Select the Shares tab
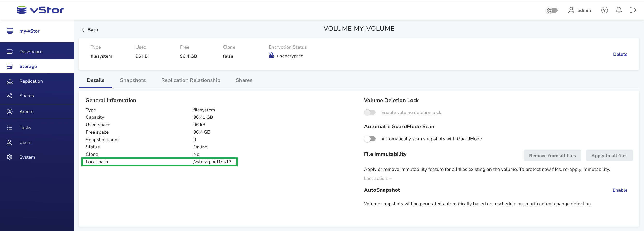 pyautogui.click(x=244, y=80)
